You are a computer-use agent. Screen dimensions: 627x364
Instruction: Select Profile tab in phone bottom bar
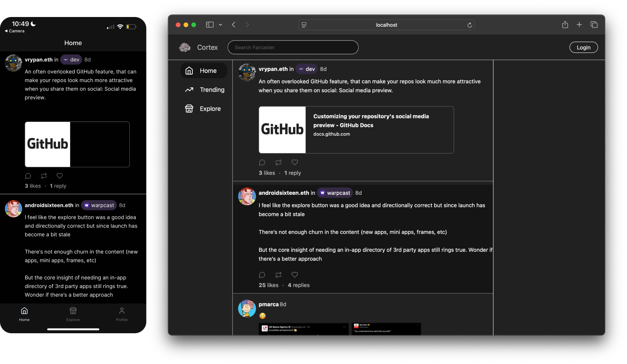point(122,314)
